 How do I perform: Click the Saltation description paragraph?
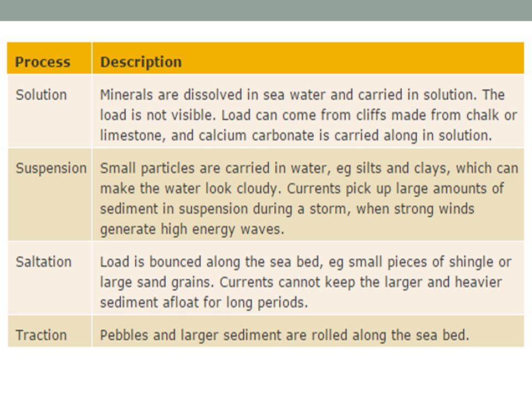[305, 282]
